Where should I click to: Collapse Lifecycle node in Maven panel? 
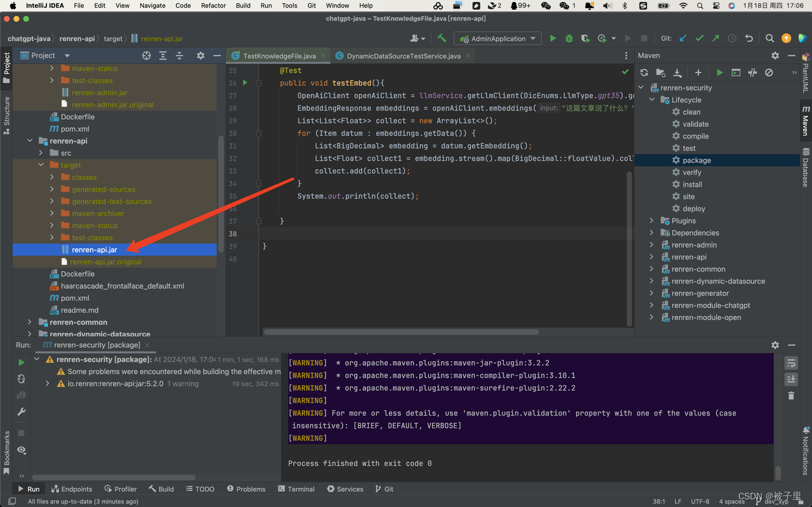pyautogui.click(x=652, y=100)
